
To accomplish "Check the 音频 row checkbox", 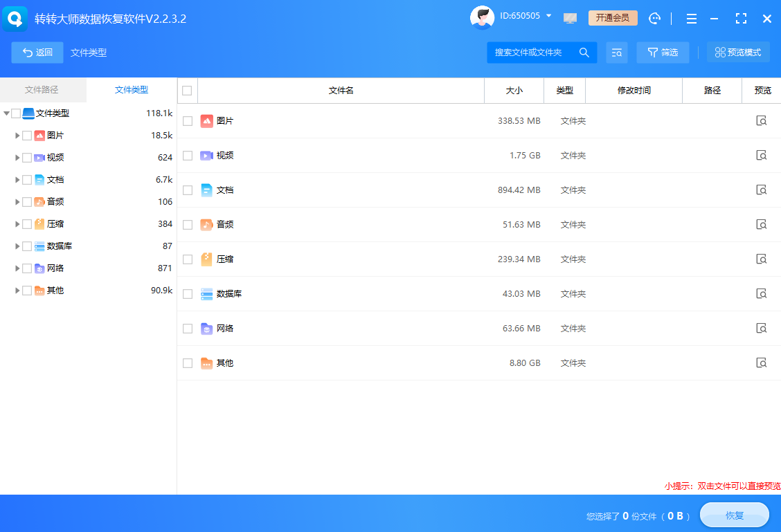I will click(x=187, y=224).
